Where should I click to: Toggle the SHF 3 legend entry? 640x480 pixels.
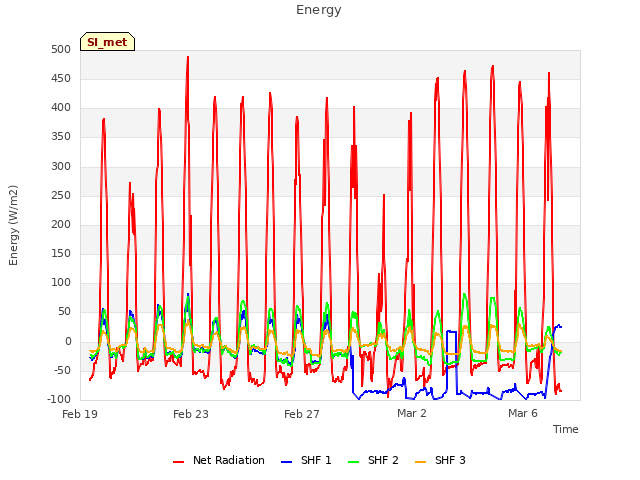[440, 460]
